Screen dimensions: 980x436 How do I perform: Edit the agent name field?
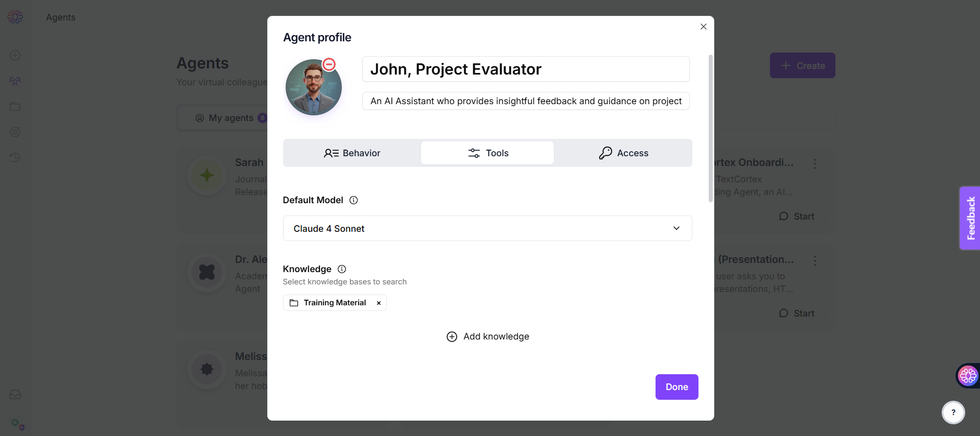(525, 69)
